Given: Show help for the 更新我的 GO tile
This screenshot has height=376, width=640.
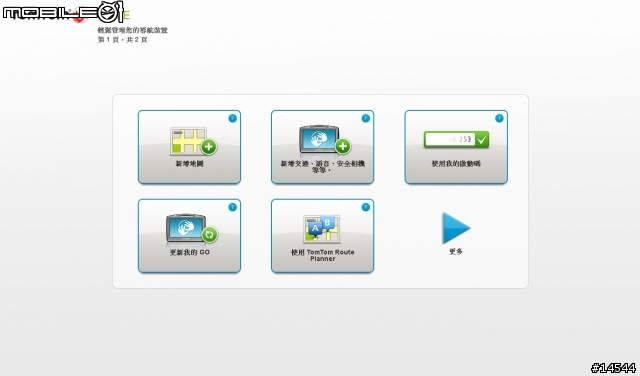Looking at the screenshot, I should [232, 207].
